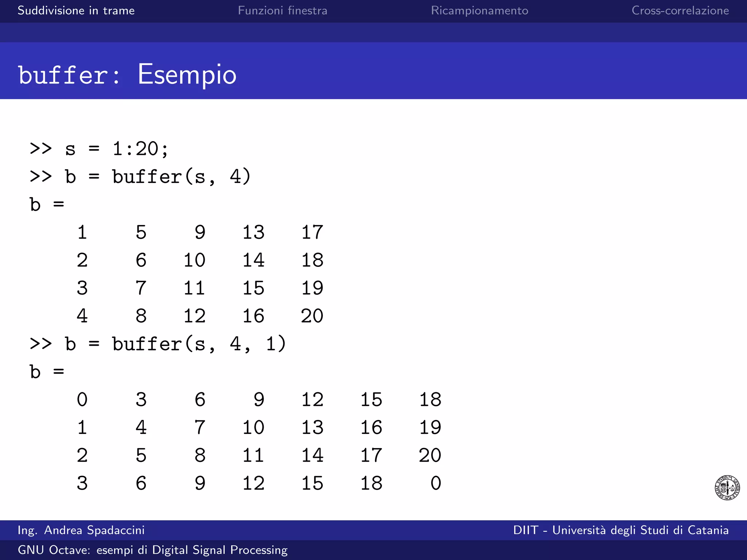Click value 13 in first matrix top row

253,232
